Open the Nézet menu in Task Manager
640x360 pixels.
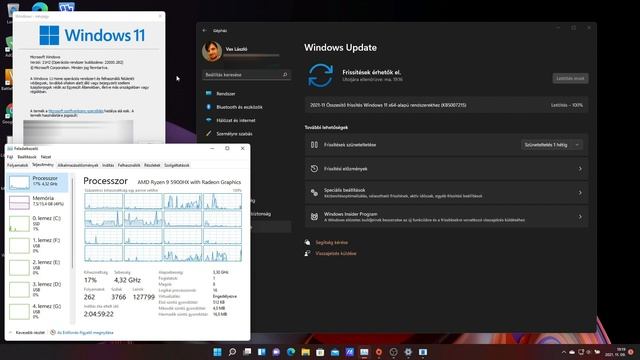46,157
